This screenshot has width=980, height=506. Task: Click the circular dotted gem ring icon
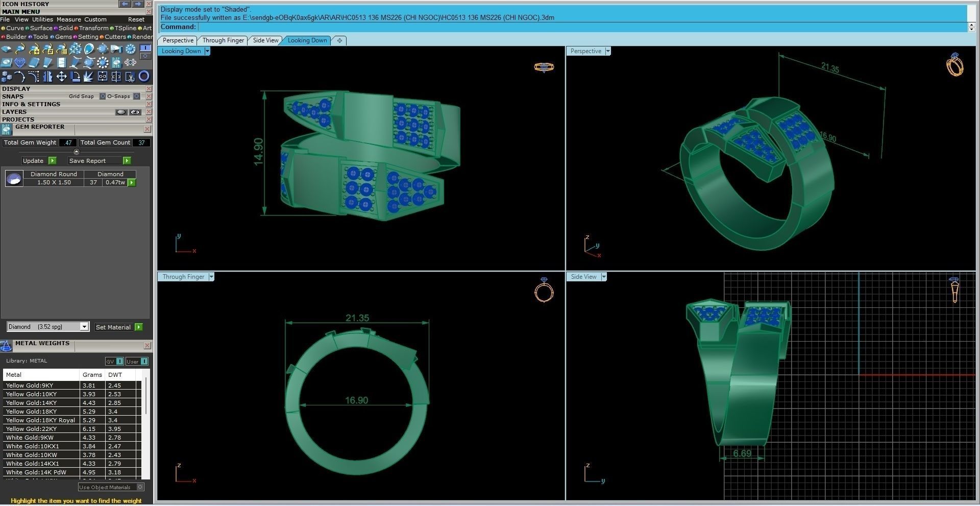pyautogui.click(x=130, y=49)
